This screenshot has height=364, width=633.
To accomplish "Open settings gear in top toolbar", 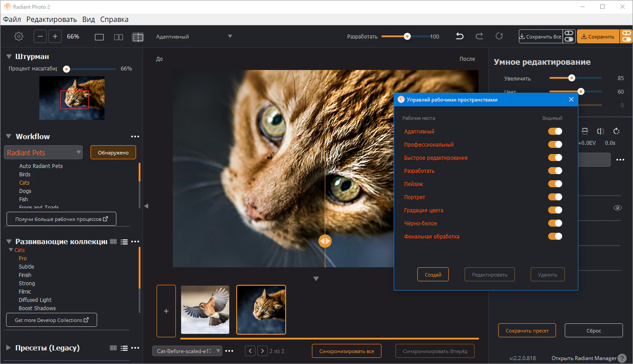I will 19,36.
